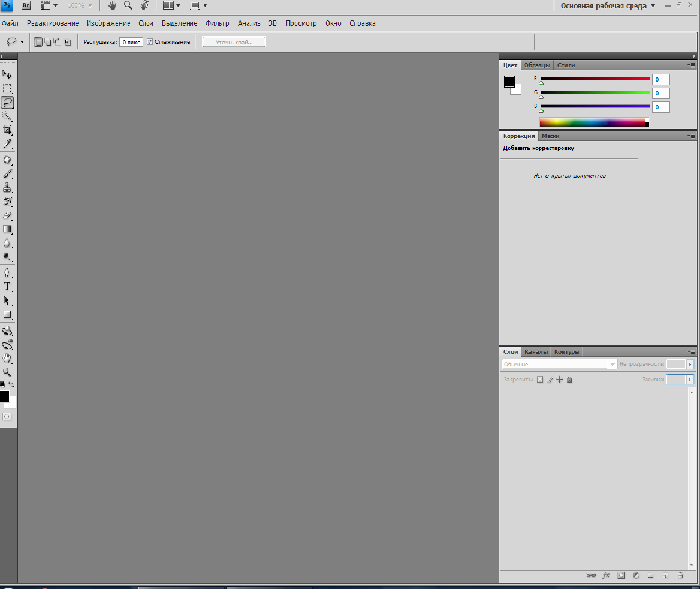Open the Lasso tool preset picker arrow
This screenshot has width=700, height=589.
pos(22,43)
